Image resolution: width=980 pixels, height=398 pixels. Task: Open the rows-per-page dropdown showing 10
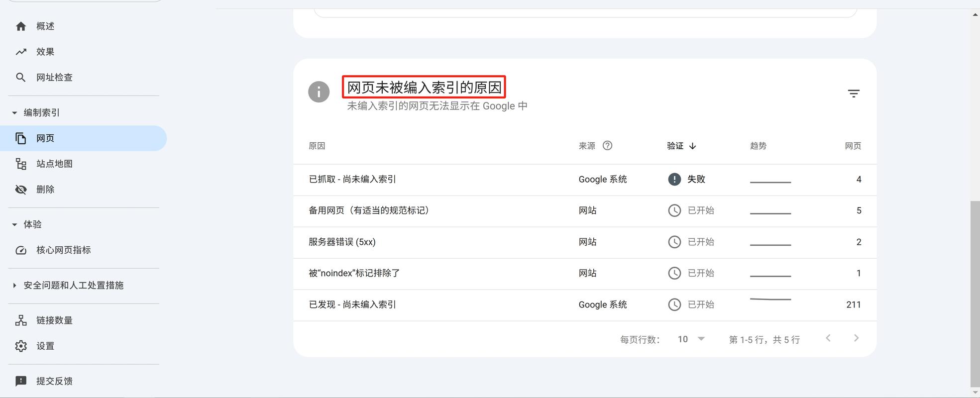pos(690,339)
